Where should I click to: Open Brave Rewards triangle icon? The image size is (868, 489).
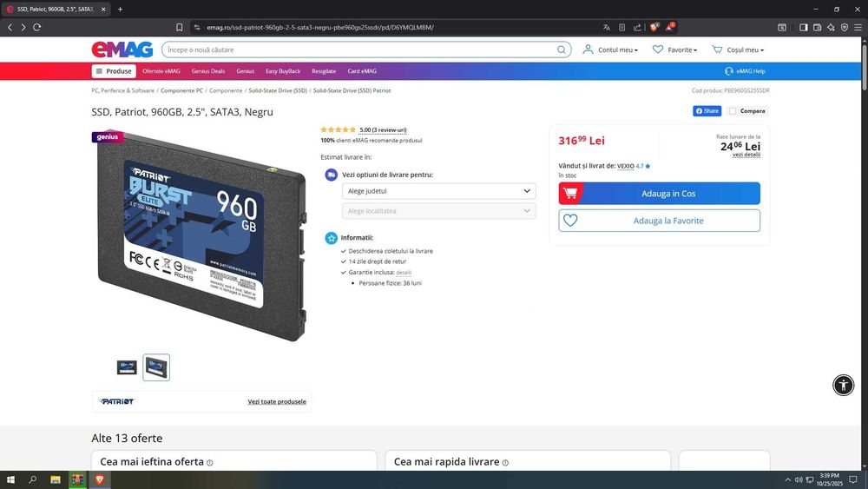pyautogui.click(x=670, y=27)
